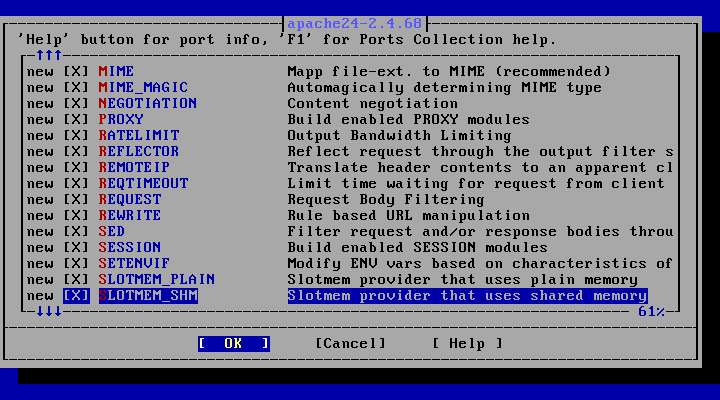
Task: Open port info with Help button
Action: click(x=467, y=344)
